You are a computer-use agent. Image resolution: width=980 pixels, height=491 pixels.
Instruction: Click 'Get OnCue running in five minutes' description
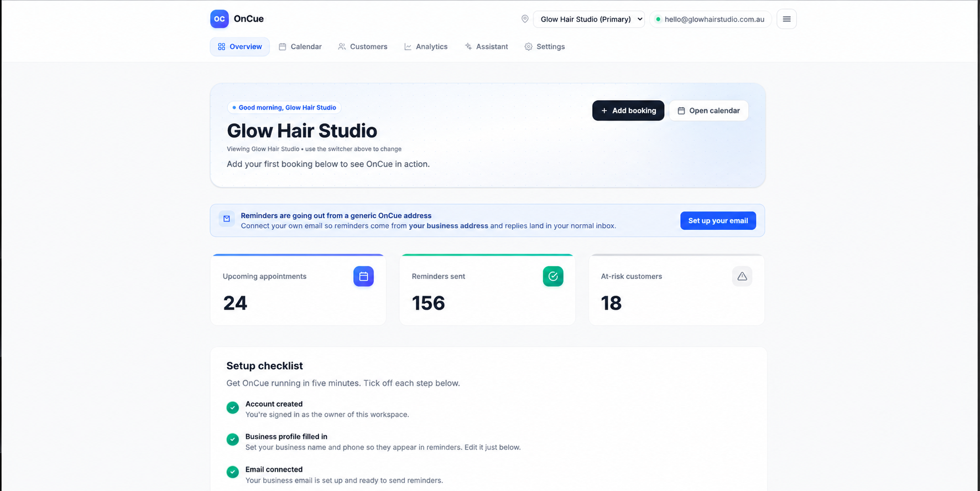coord(343,383)
